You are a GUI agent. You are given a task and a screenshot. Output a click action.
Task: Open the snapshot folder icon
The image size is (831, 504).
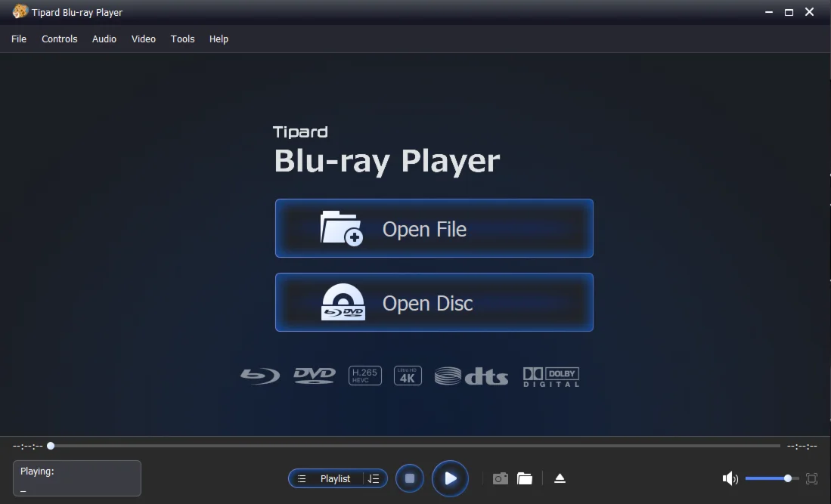pos(525,478)
